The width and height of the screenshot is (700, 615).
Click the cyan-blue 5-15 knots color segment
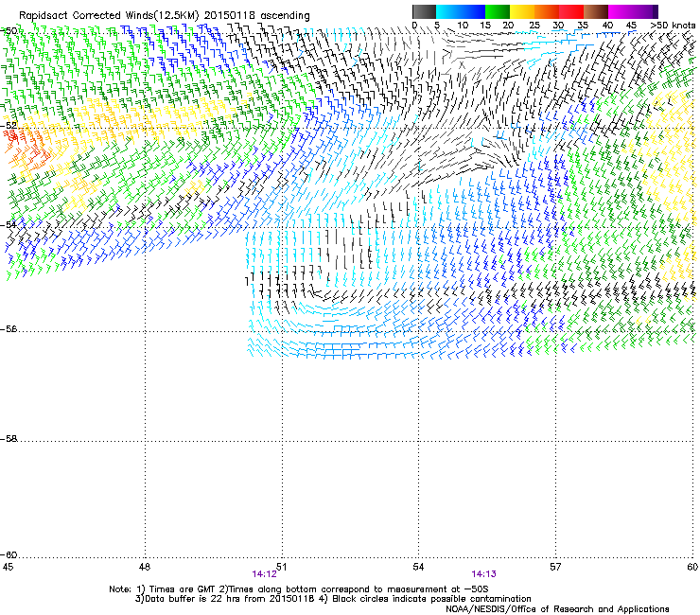tap(461, 11)
